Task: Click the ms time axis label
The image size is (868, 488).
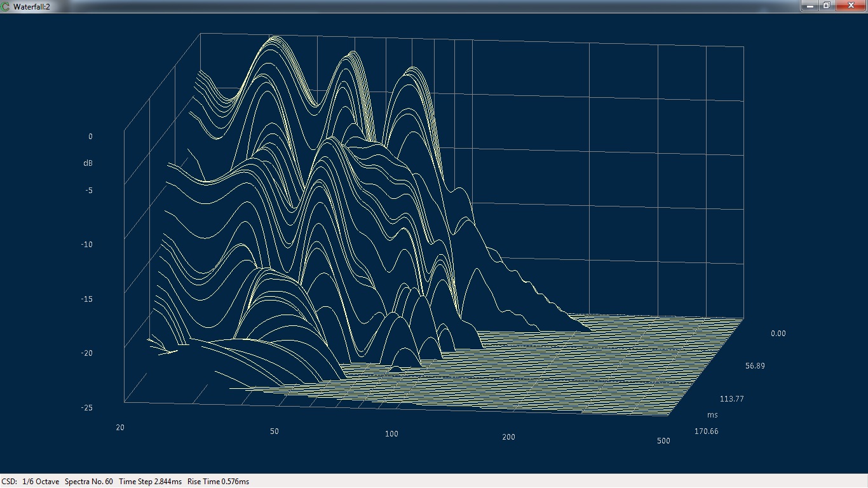Action: [x=712, y=415]
